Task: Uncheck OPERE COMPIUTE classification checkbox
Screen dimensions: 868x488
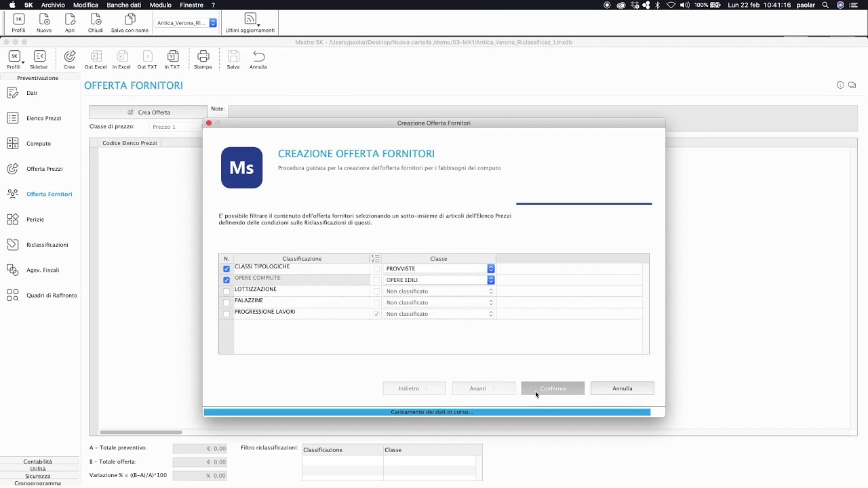Action: (x=226, y=280)
